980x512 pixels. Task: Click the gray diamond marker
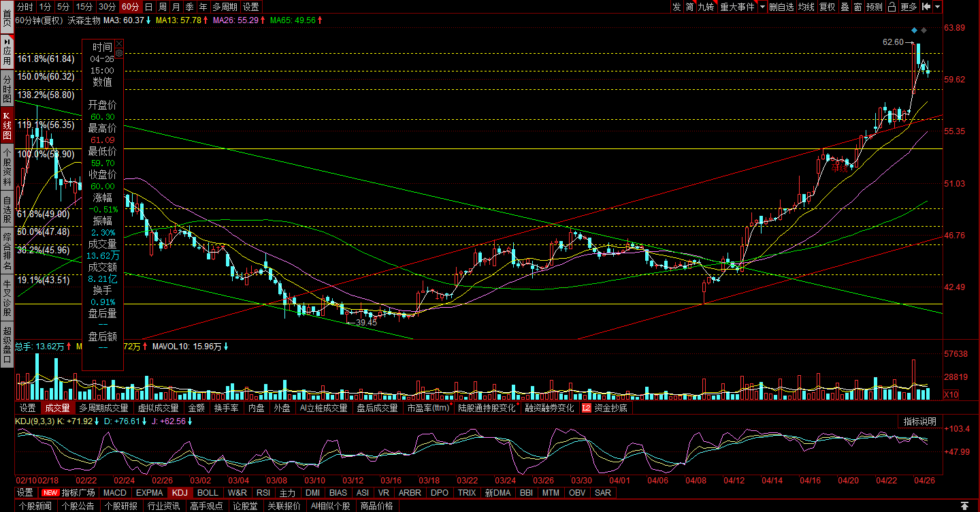pos(924,30)
